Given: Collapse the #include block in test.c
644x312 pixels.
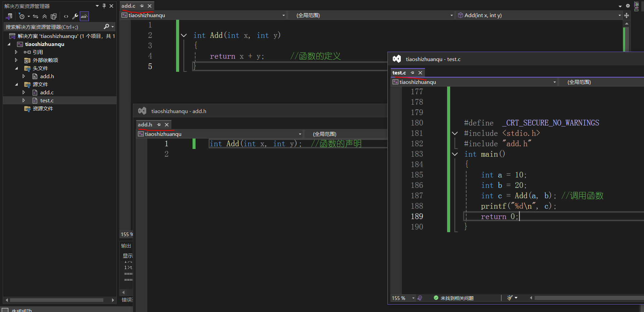Looking at the screenshot, I should tap(455, 133).
